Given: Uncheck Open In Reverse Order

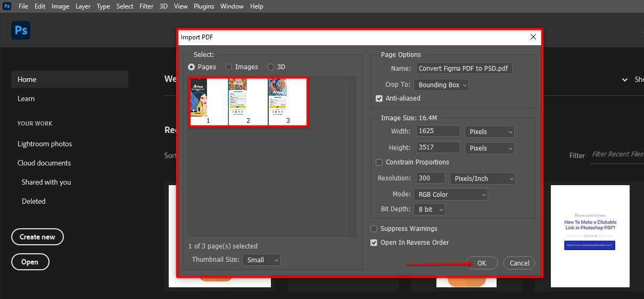Looking at the screenshot, I should (x=374, y=243).
